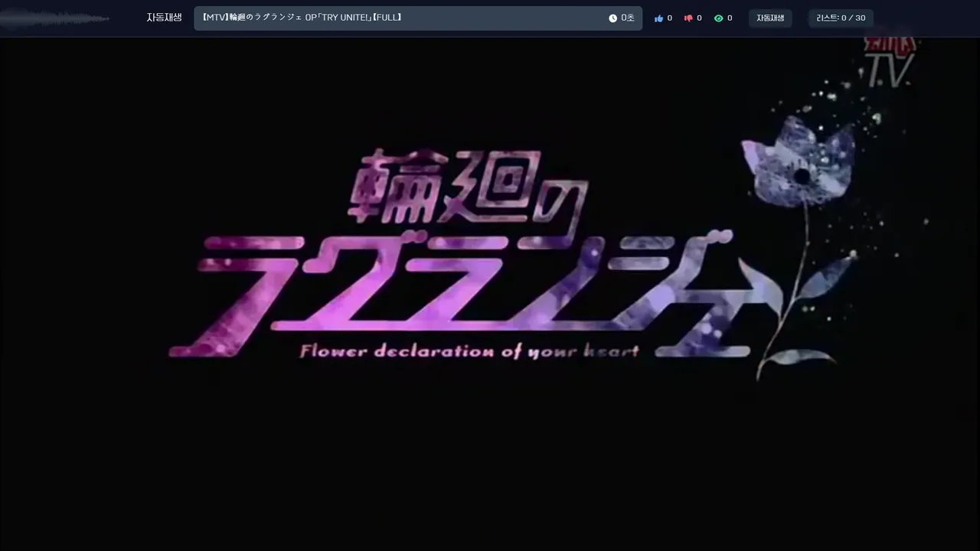Click the clock icon beside 0초

pyautogui.click(x=612, y=18)
